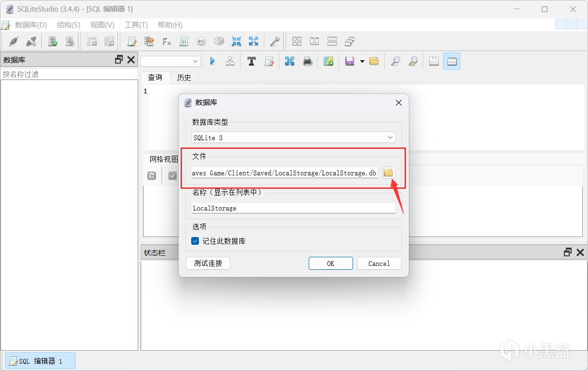Open the SQL functions editor (Fx)
588x371 pixels.
pos(167,42)
